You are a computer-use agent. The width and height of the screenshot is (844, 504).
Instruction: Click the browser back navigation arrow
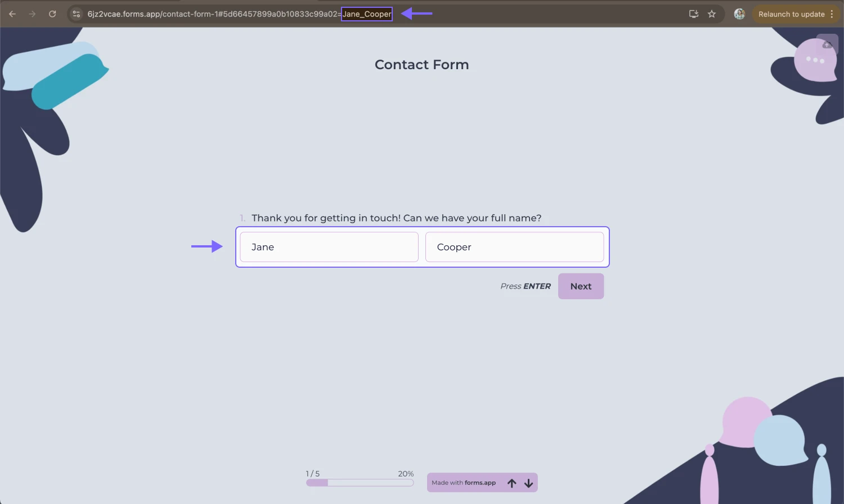pos(12,13)
